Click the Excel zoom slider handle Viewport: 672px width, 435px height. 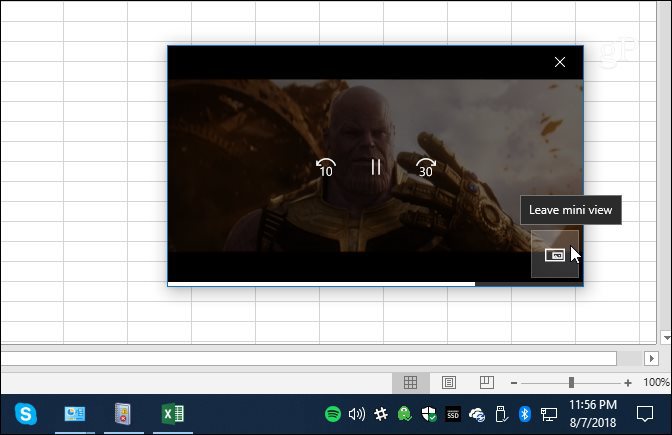[571, 382]
